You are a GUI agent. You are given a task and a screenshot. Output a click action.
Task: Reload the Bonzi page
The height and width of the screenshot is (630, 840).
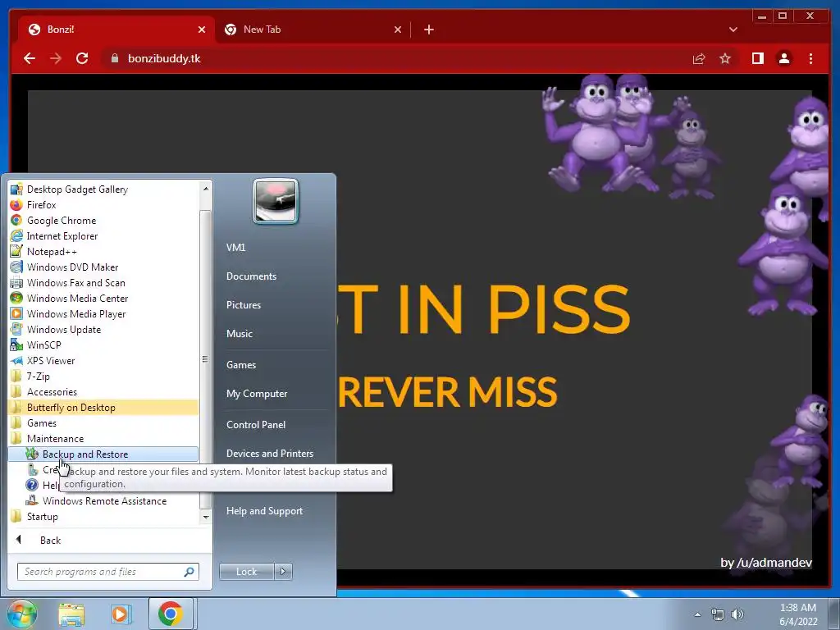(82, 58)
